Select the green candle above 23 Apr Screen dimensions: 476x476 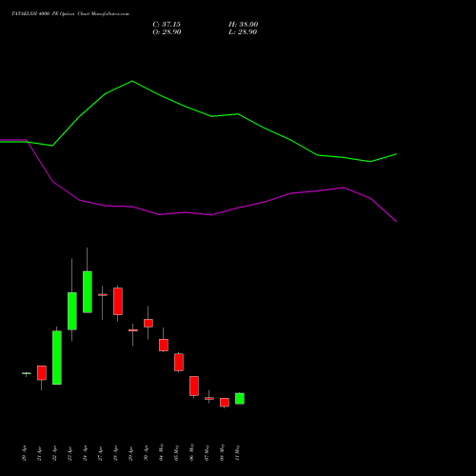(72, 311)
